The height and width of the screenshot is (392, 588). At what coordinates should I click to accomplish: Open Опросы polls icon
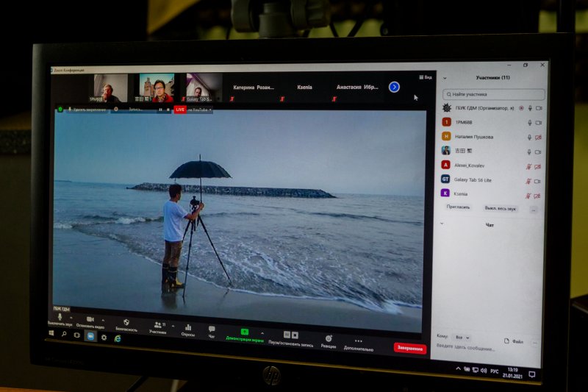pos(188,327)
